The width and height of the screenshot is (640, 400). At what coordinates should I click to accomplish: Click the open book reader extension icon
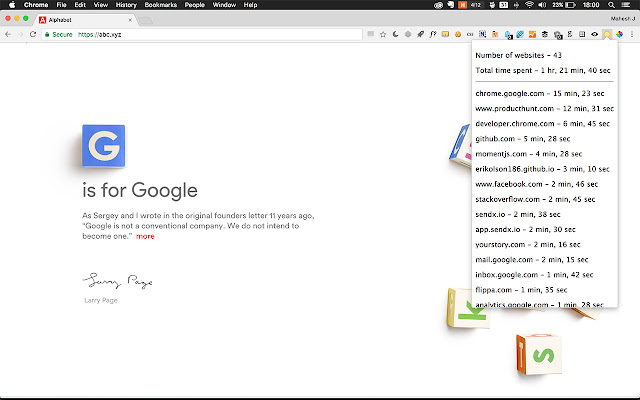(x=582, y=34)
